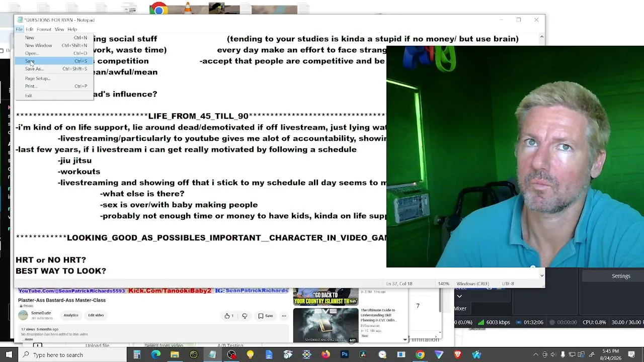Open Notepad's Help menu
This screenshot has width=644, height=362.
[x=72, y=29]
